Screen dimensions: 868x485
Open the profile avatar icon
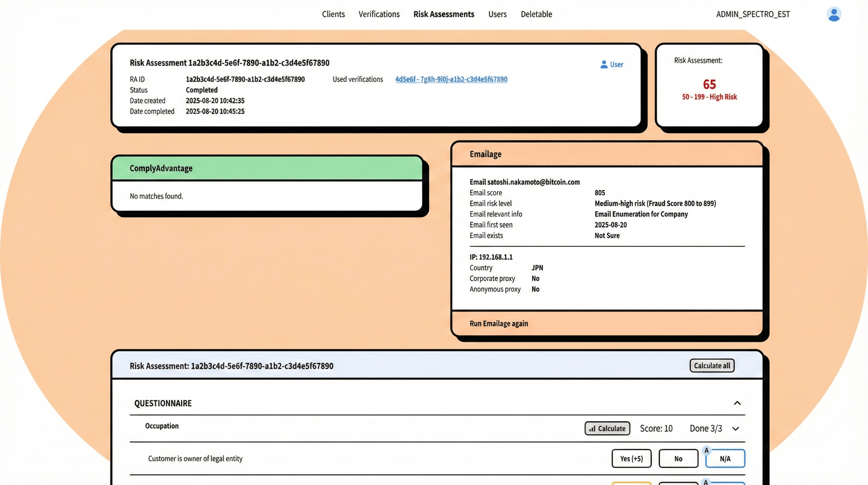coord(834,14)
